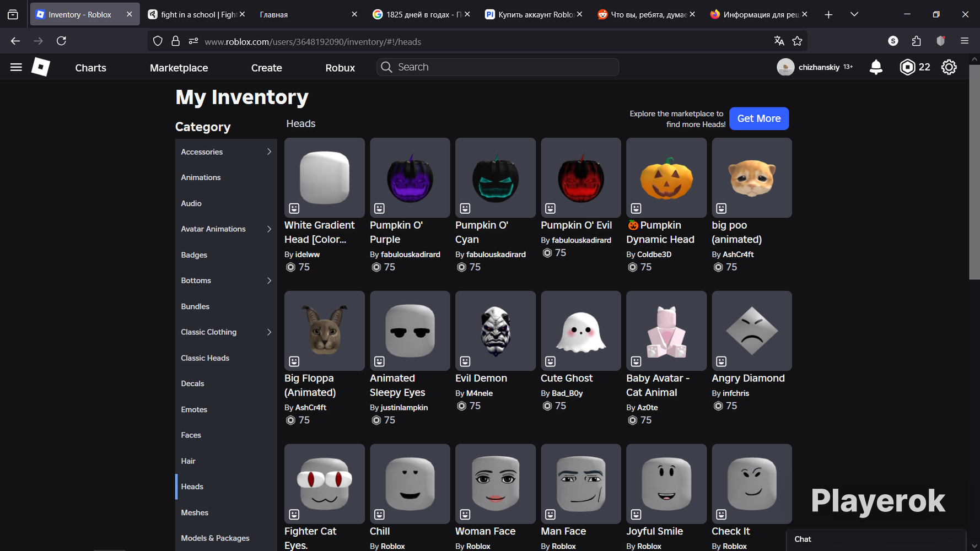Select the Hair category
This screenshot has height=551, width=980.
pyautogui.click(x=226, y=461)
